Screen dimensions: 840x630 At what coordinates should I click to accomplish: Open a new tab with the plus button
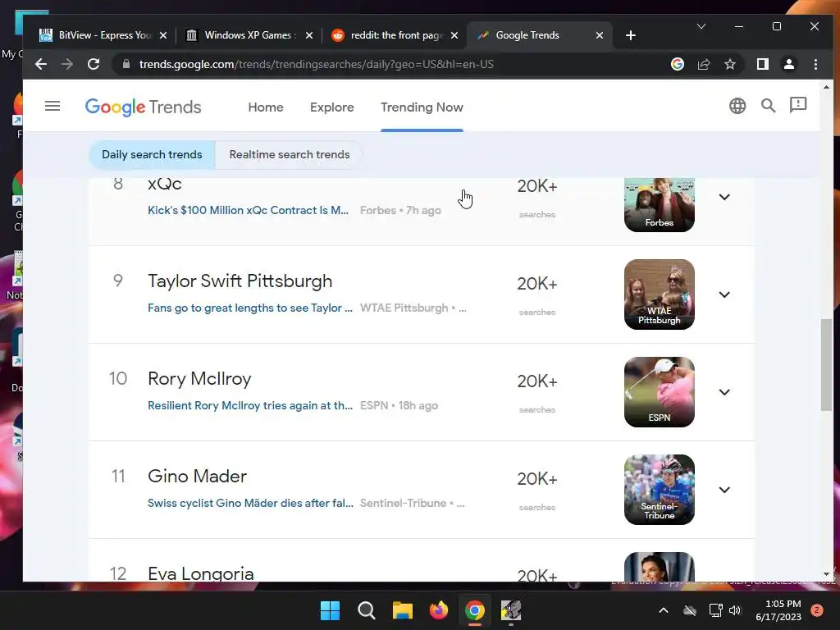(x=631, y=35)
